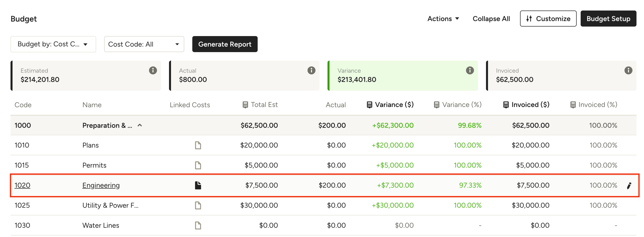This screenshot has height=237, width=644.
Task: Click Collapse All link
Action: [491, 19]
